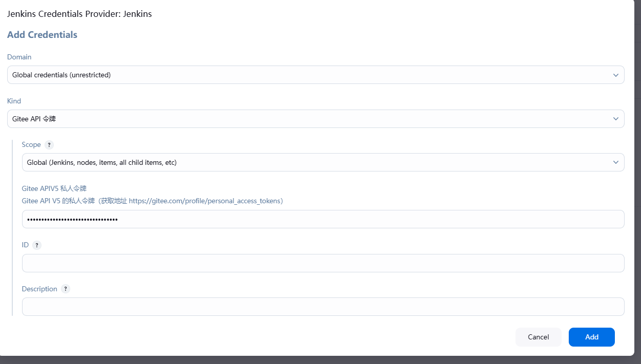Open the Domain dropdown

316,75
